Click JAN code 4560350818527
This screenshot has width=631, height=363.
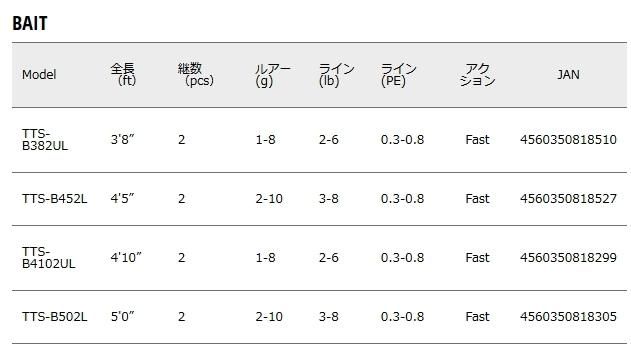(x=568, y=199)
